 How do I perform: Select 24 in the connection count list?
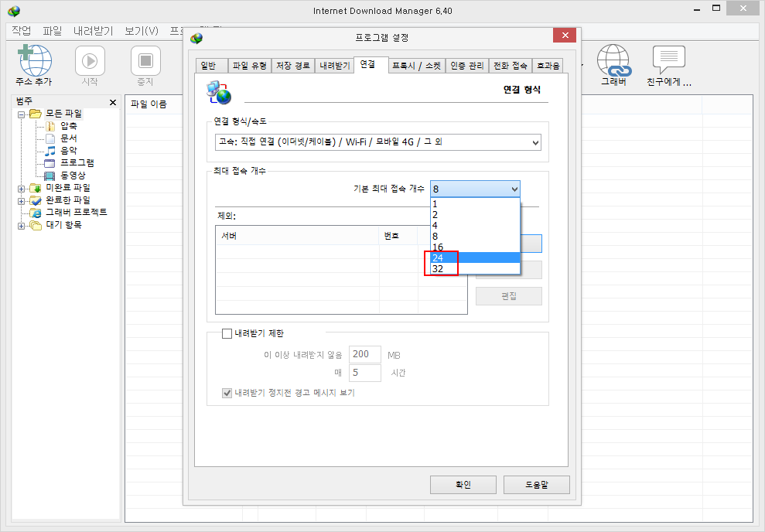[475, 258]
